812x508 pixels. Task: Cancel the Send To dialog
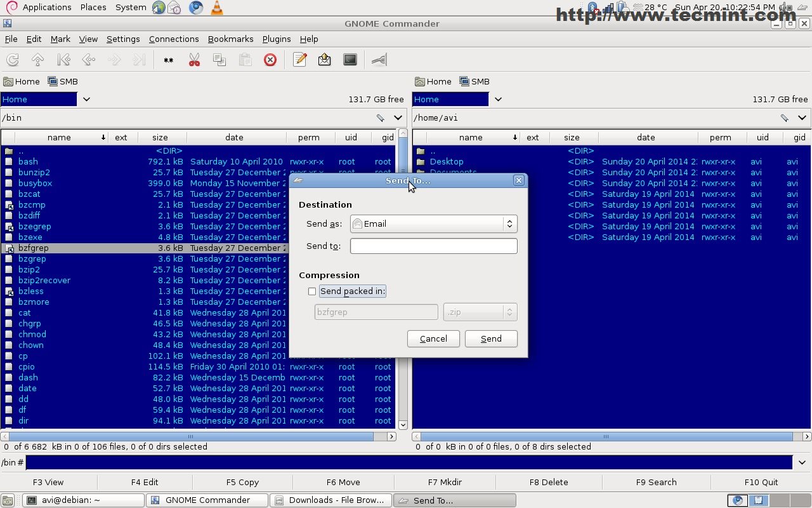tap(433, 338)
